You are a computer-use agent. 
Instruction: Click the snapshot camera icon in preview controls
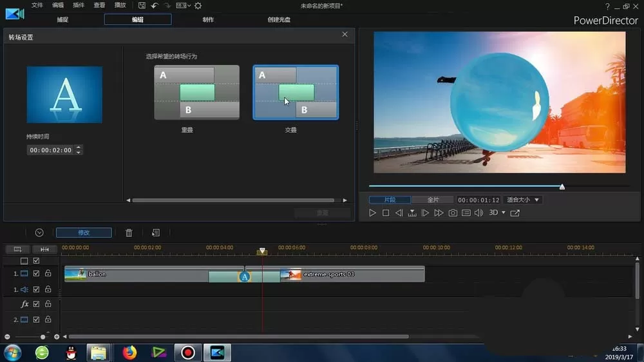pyautogui.click(x=453, y=213)
